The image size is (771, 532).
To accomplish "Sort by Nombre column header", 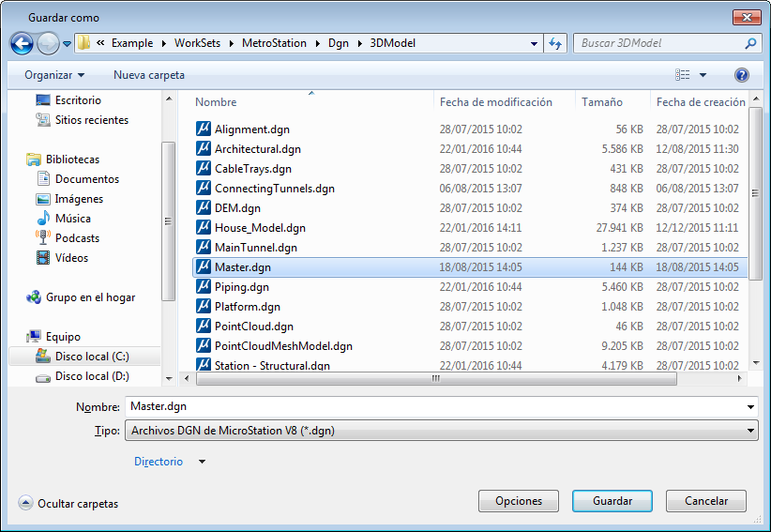I will point(216,102).
